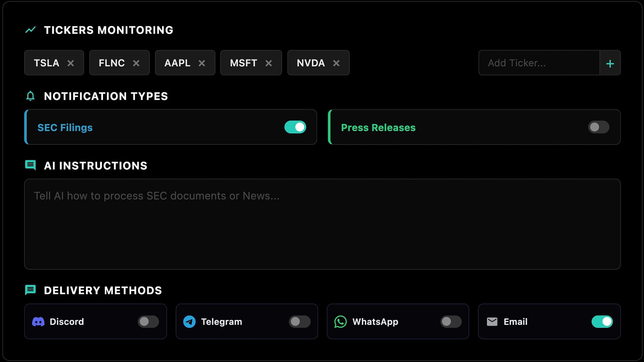
Task: Click the trending line icon beside Tickers Monitoring
Action: (31, 30)
